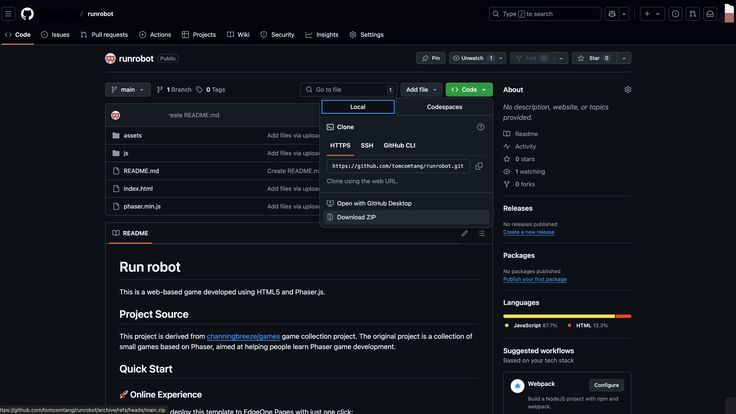Open the Issues icon in header

[675, 14]
